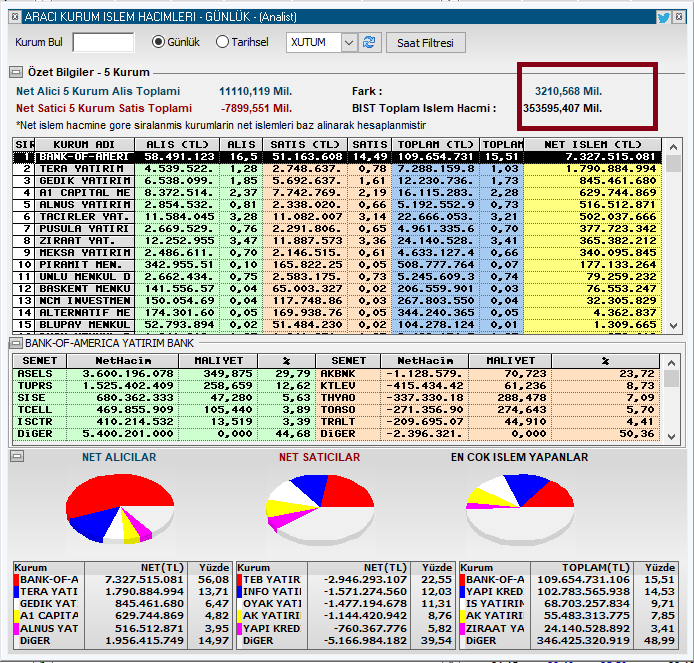Click the NET ALICILAR pie chart
The height and width of the screenshot is (663, 694).
click(120, 508)
